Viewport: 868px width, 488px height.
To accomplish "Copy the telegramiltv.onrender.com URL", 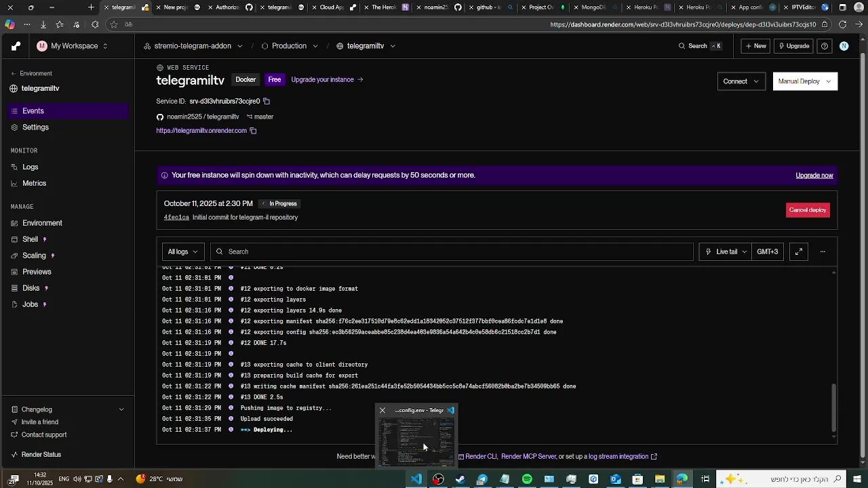I will click(253, 131).
